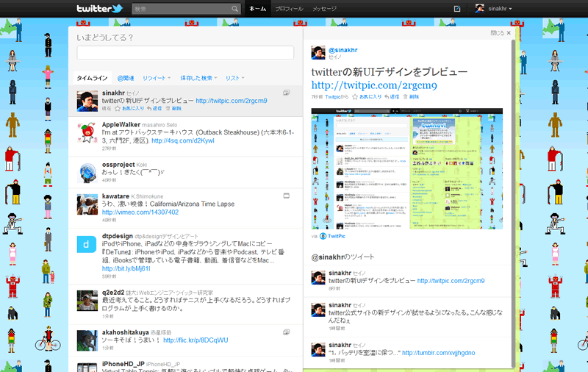588x372 pixels.
Task: Click the kawatare username
Action: point(115,196)
